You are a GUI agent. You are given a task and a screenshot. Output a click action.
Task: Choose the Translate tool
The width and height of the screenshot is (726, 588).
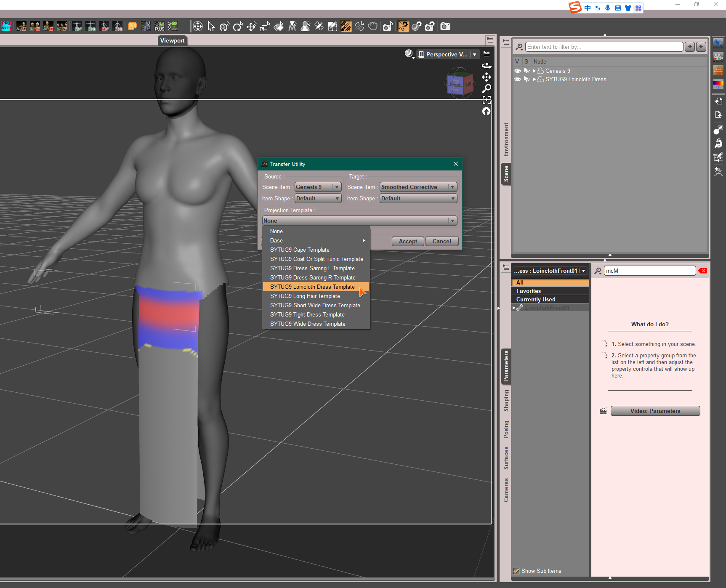point(251,27)
